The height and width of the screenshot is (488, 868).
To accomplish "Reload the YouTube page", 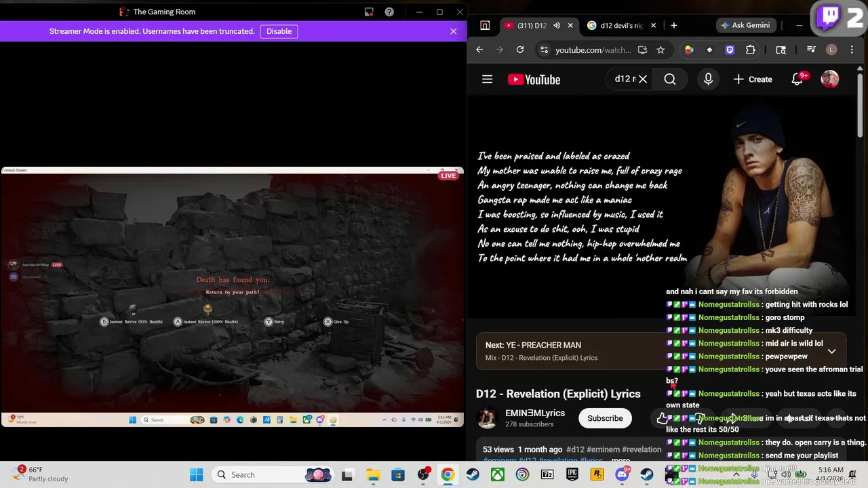I will click(x=520, y=49).
